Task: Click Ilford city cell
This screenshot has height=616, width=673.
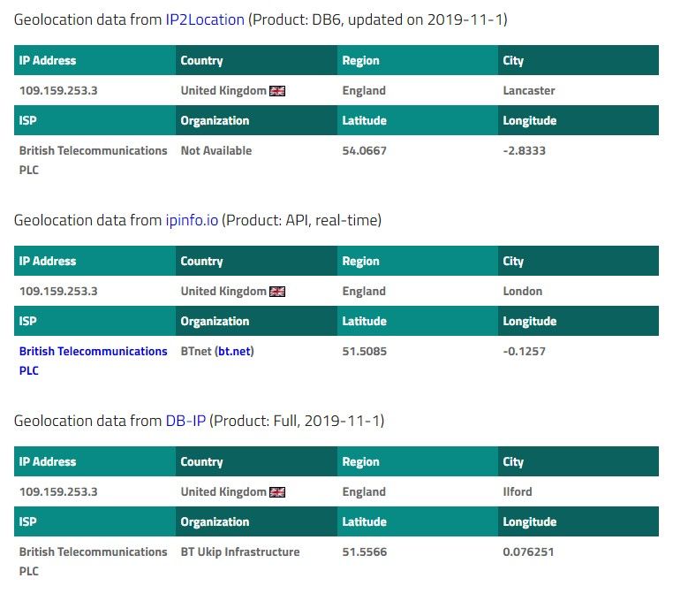Action: [518, 492]
